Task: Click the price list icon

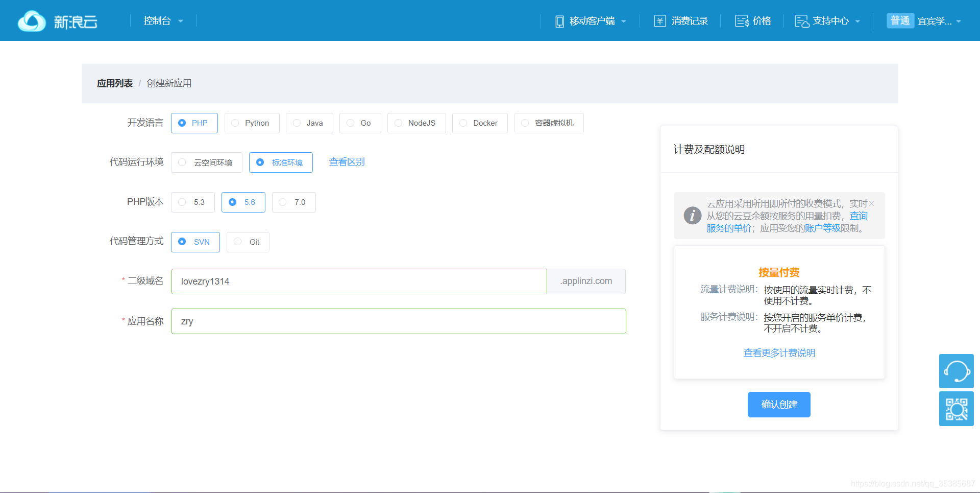Action: [742, 21]
